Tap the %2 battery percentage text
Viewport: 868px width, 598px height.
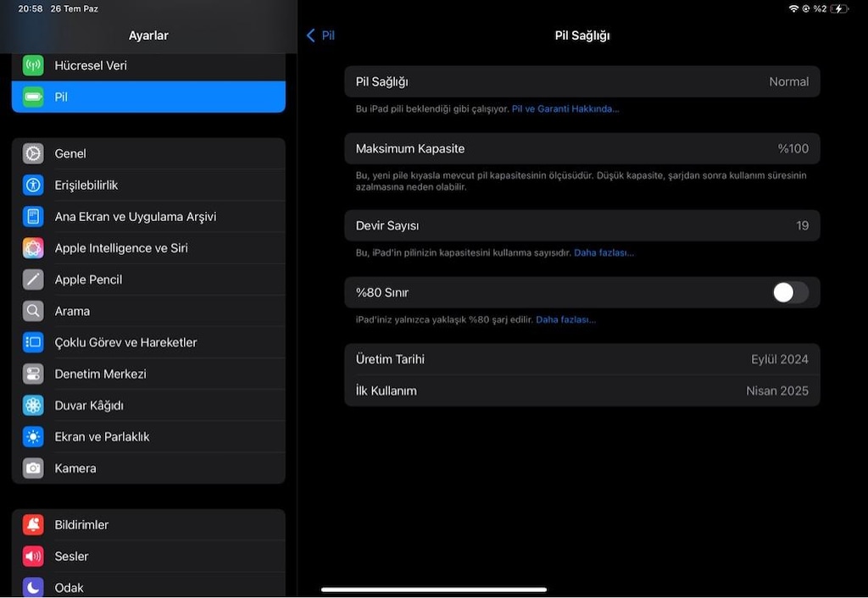820,8
